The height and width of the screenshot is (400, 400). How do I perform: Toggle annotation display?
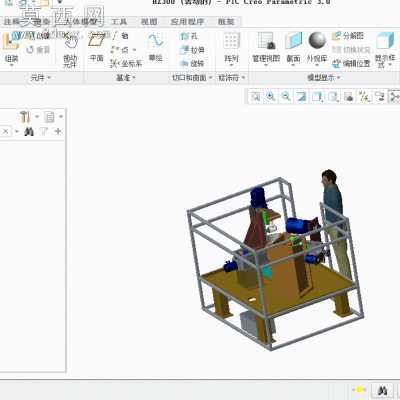[x=380, y=97]
